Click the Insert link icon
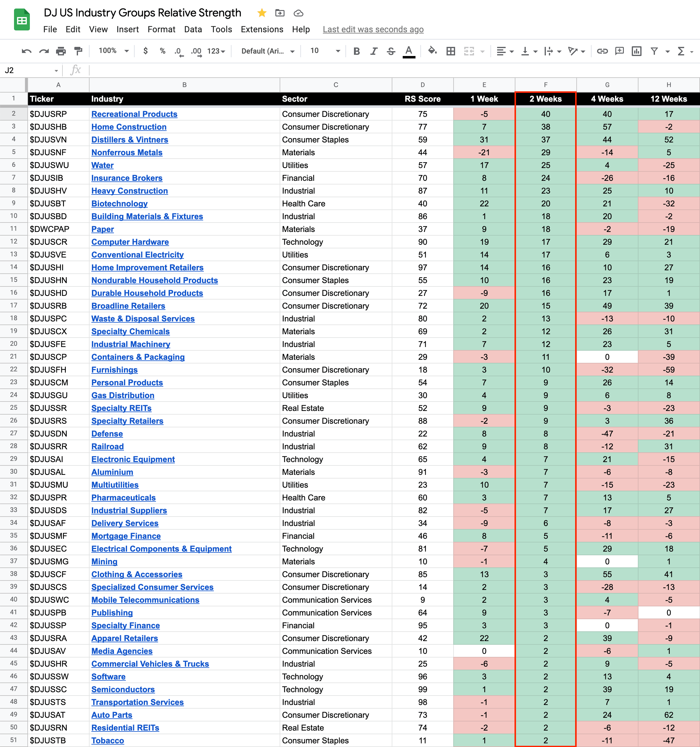The image size is (700, 747). click(x=602, y=51)
